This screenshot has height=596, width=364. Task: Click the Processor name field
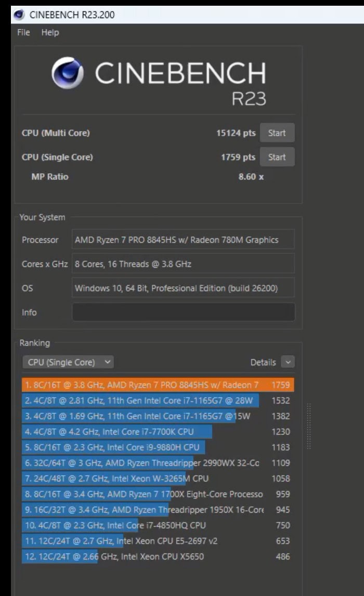point(183,240)
